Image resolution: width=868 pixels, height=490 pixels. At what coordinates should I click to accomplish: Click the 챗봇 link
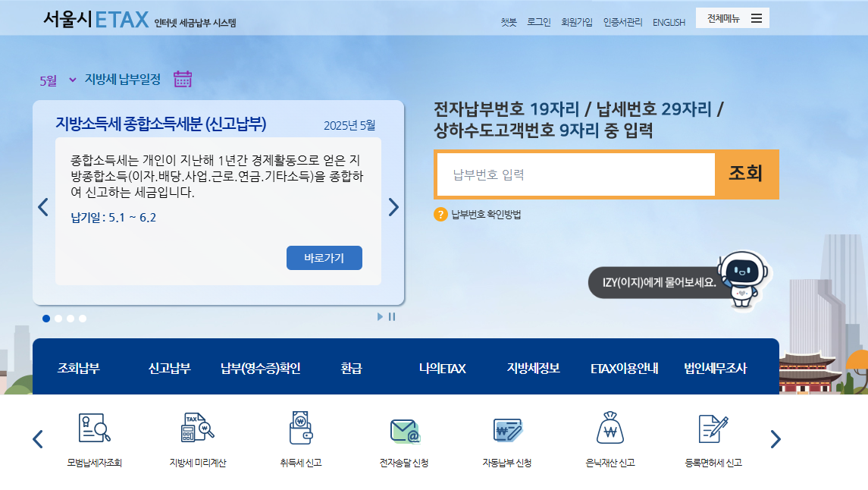click(x=509, y=22)
